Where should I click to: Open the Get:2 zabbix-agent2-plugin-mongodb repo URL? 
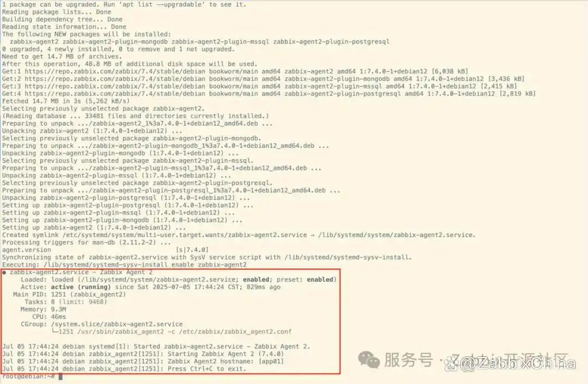115,79
